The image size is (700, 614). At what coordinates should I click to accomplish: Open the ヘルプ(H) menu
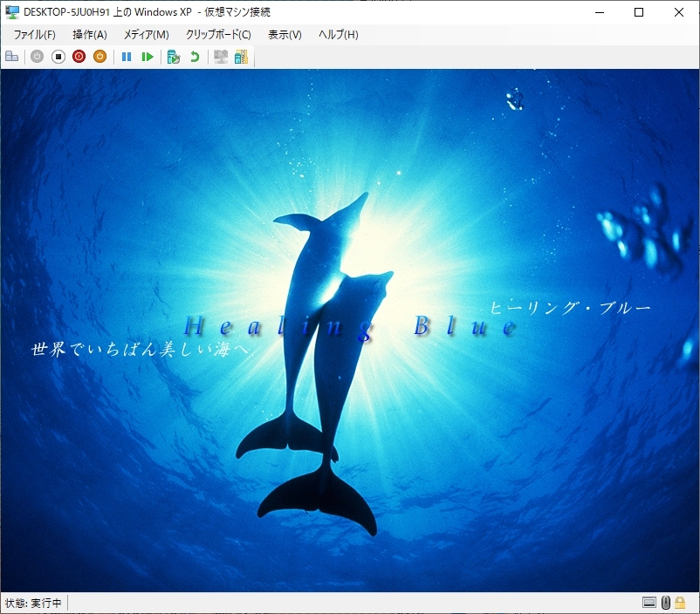point(338,35)
